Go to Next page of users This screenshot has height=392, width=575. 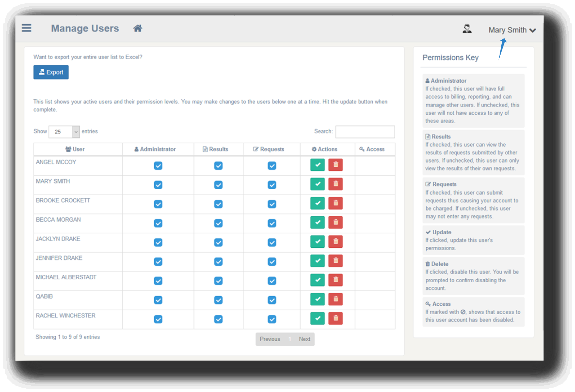pos(305,339)
